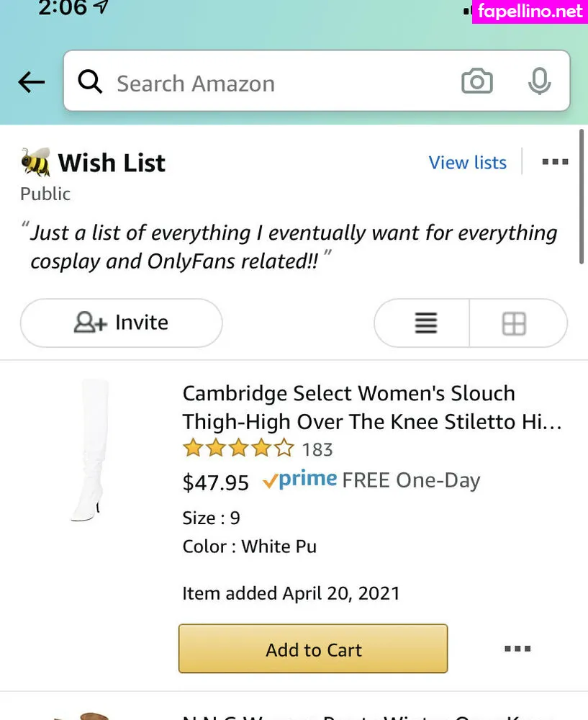Tap the microphone voice search icon

(539, 82)
